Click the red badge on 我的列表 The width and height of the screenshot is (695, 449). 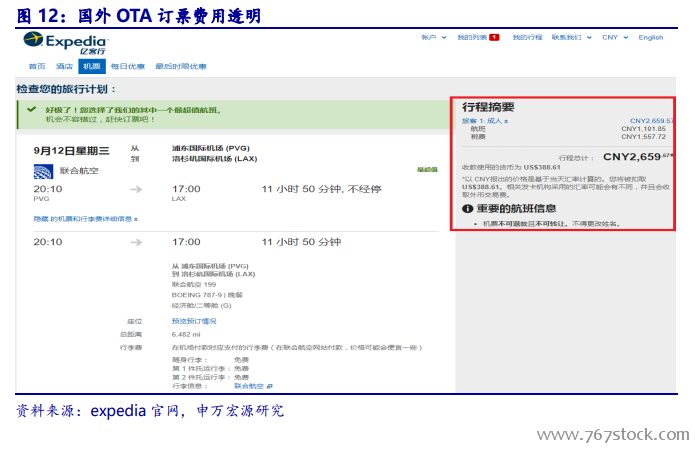pyautogui.click(x=494, y=37)
